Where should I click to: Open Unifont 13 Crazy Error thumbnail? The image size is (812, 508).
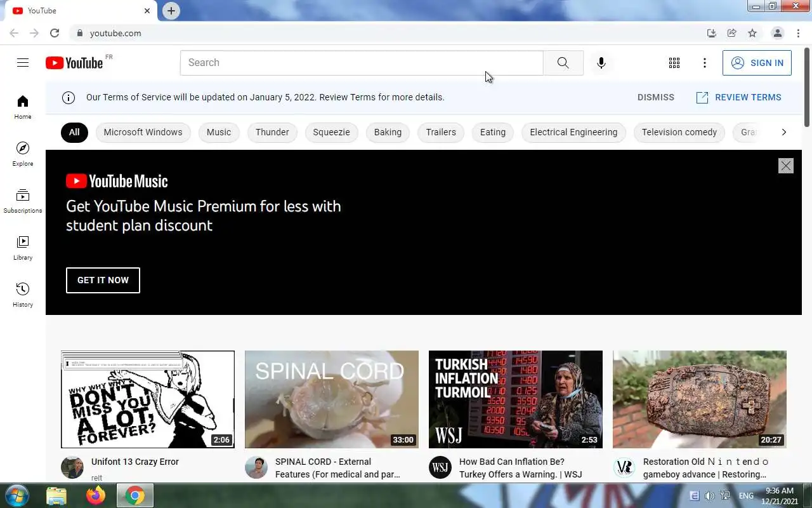[x=148, y=399]
